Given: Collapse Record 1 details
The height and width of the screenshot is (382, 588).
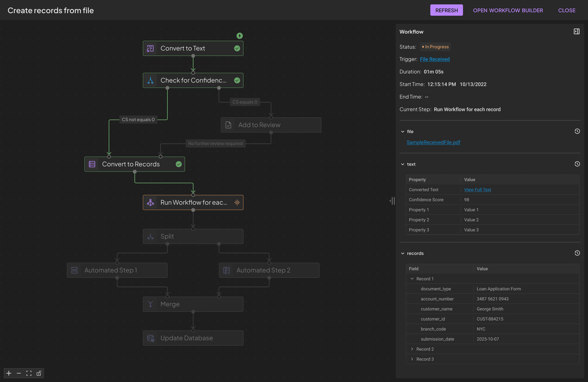Looking at the screenshot, I should (412, 279).
